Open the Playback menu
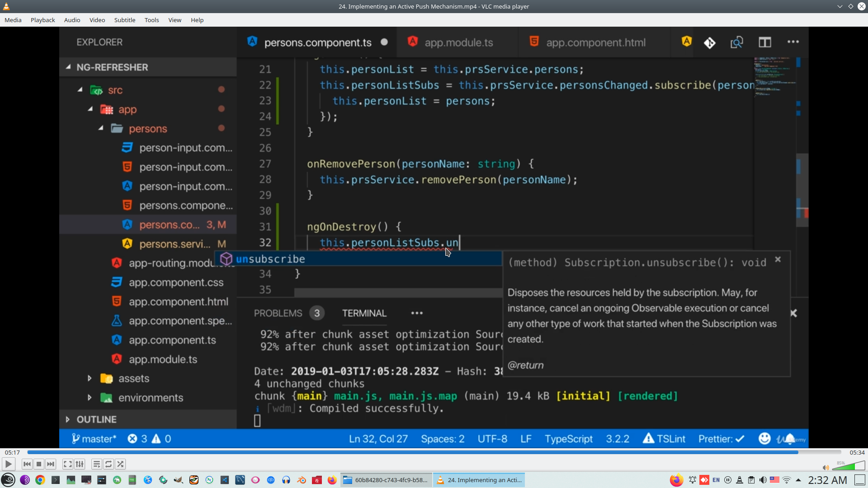868x488 pixels. coord(42,20)
